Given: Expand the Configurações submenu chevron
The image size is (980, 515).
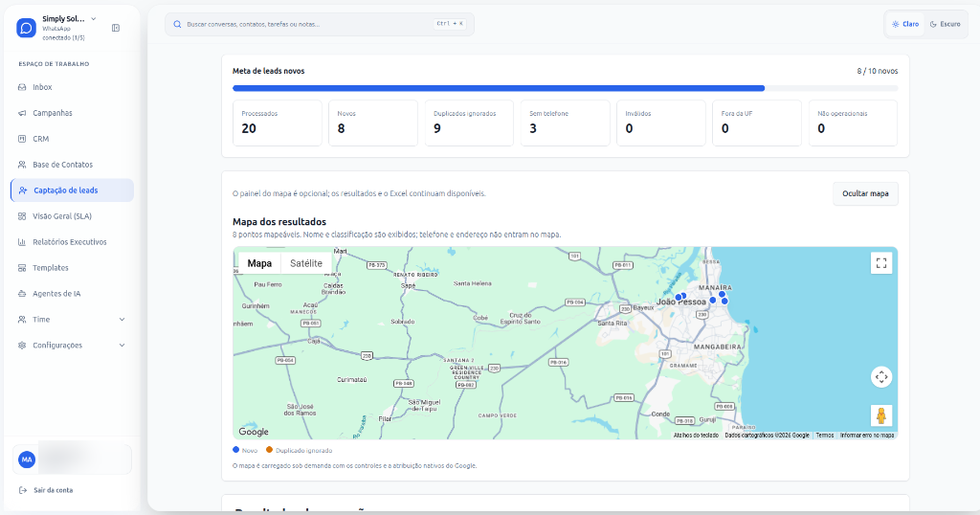Looking at the screenshot, I should pyautogui.click(x=122, y=345).
